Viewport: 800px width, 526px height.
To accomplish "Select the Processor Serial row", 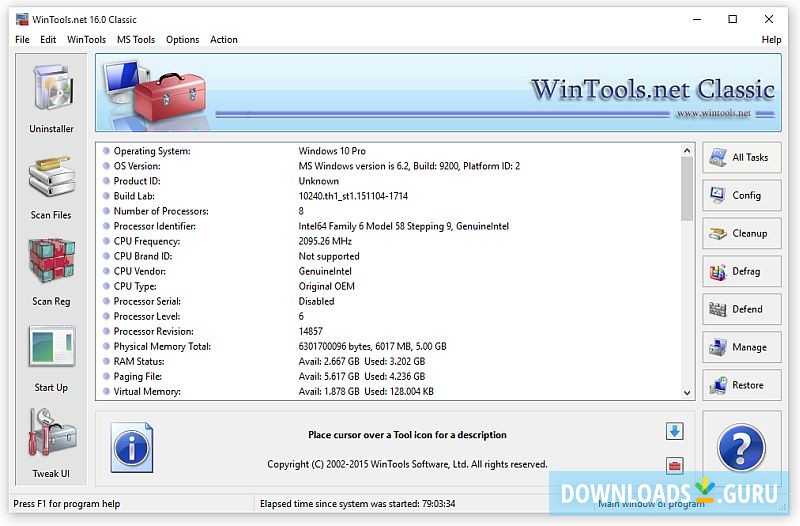I will [391, 302].
